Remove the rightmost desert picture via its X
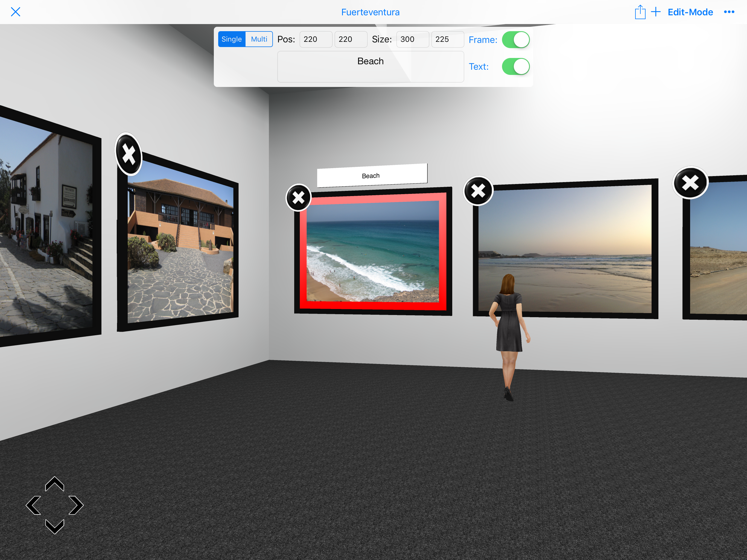This screenshot has height=560, width=747. [690, 183]
